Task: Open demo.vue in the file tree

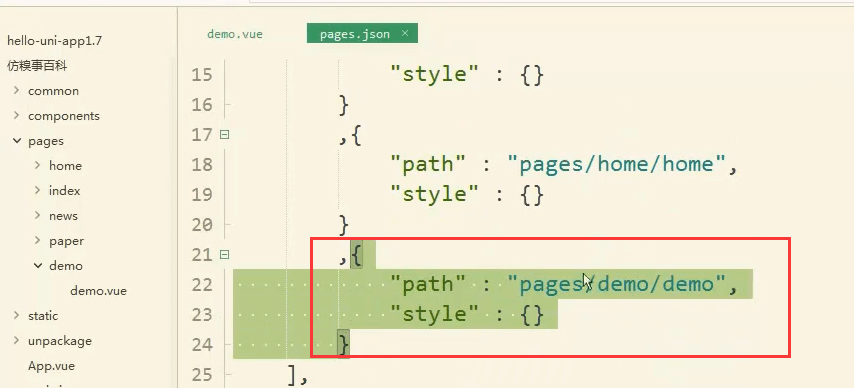Action: 98,290
